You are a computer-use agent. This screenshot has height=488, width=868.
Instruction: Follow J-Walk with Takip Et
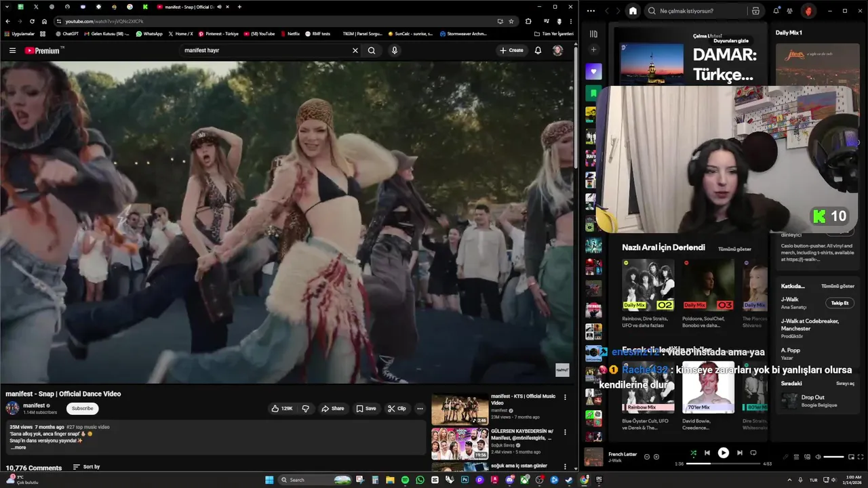click(840, 303)
